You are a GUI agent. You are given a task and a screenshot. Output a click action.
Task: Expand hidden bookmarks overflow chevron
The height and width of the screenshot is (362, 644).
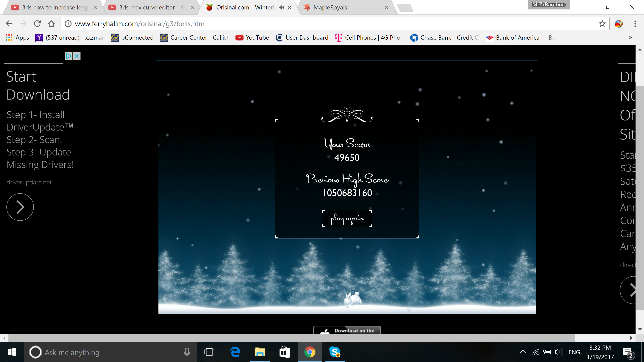click(630, 37)
